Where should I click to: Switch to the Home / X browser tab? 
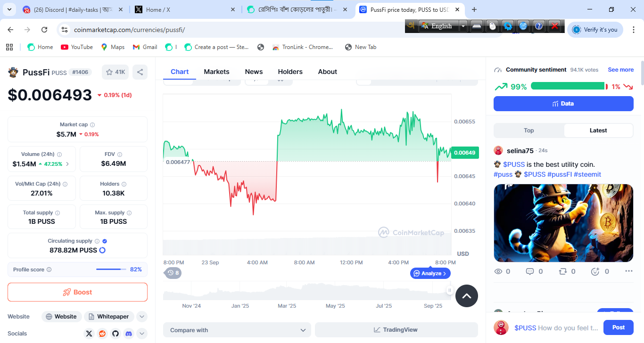[x=184, y=9]
